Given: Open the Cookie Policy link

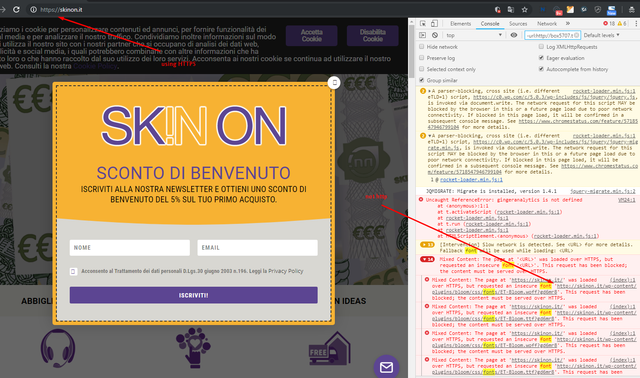Looking at the screenshot, I should (x=95, y=66).
